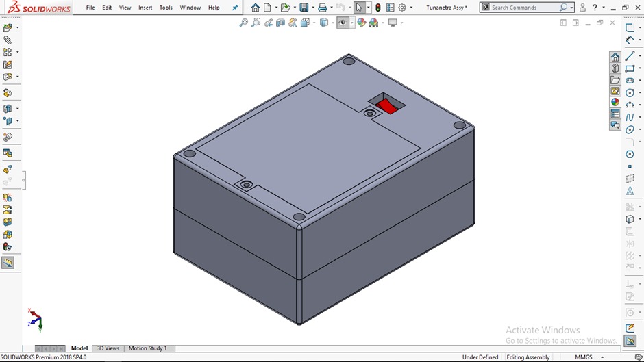Click the Mate paperclip icon

pyautogui.click(x=8, y=40)
